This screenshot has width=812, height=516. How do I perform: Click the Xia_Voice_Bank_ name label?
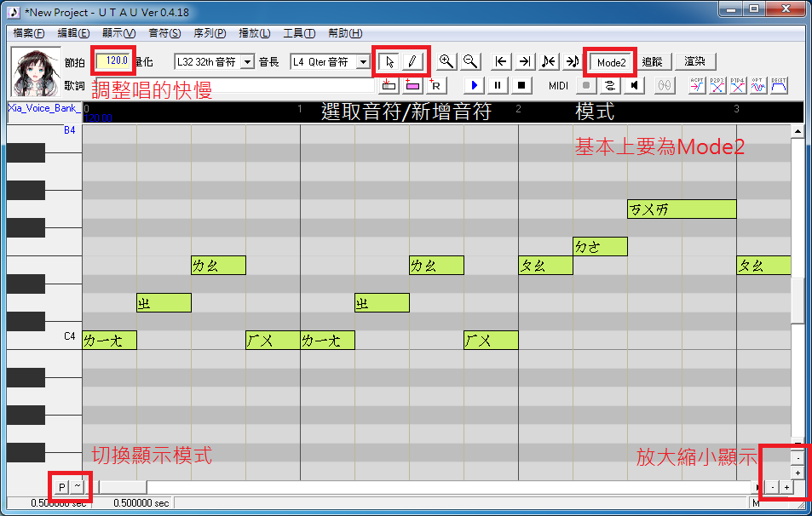pos(44,108)
